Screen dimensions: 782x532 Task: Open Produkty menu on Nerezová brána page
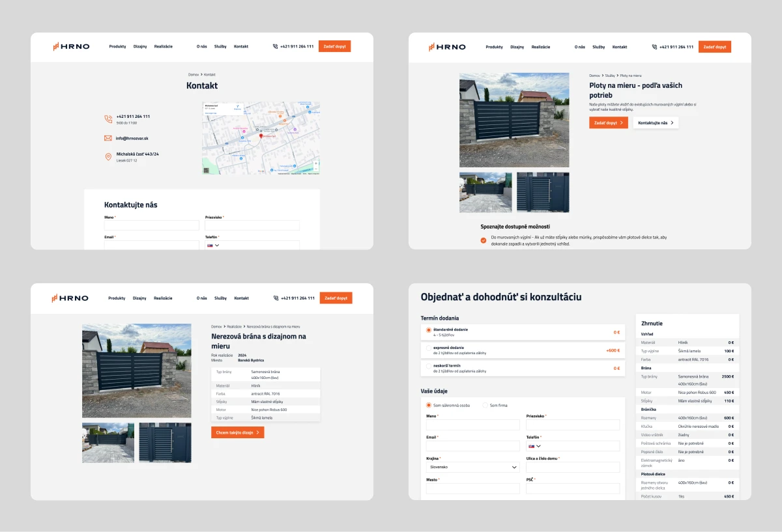coord(117,298)
